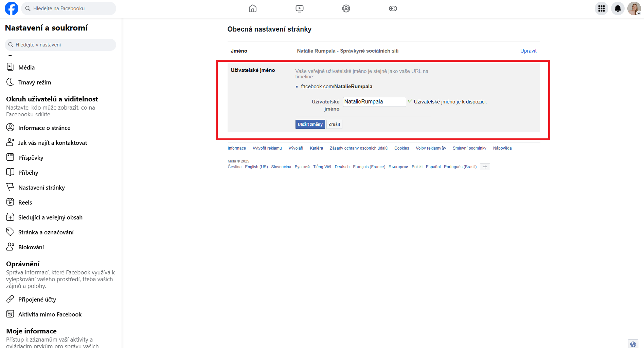Open the Video icon in top navigation
Screen dimensions: 644x348
point(300,8)
